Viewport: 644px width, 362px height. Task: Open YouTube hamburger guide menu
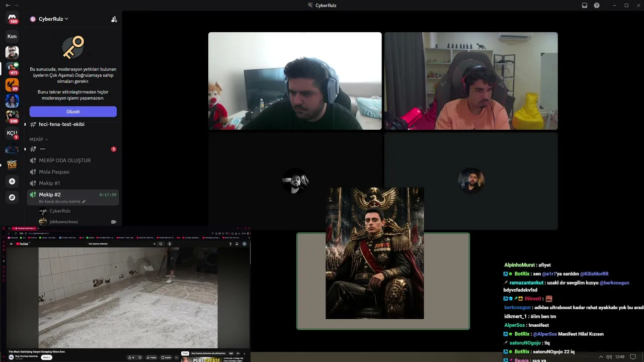pyautogui.click(x=11, y=244)
